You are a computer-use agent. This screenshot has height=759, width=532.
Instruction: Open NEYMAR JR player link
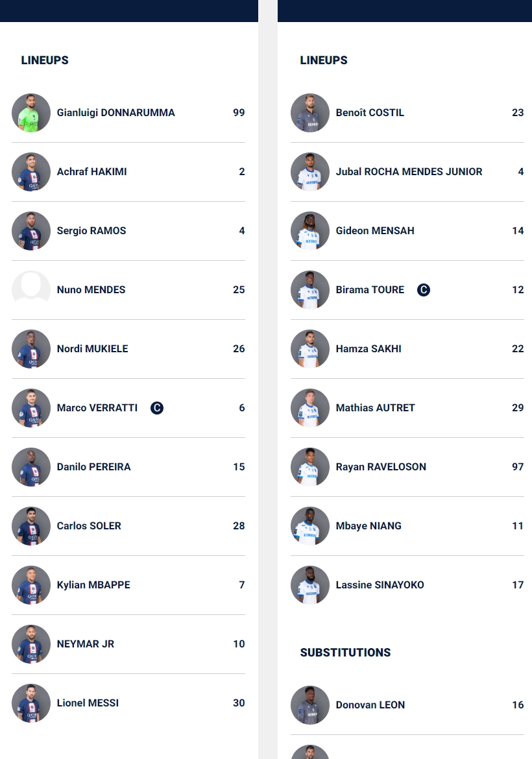86,644
